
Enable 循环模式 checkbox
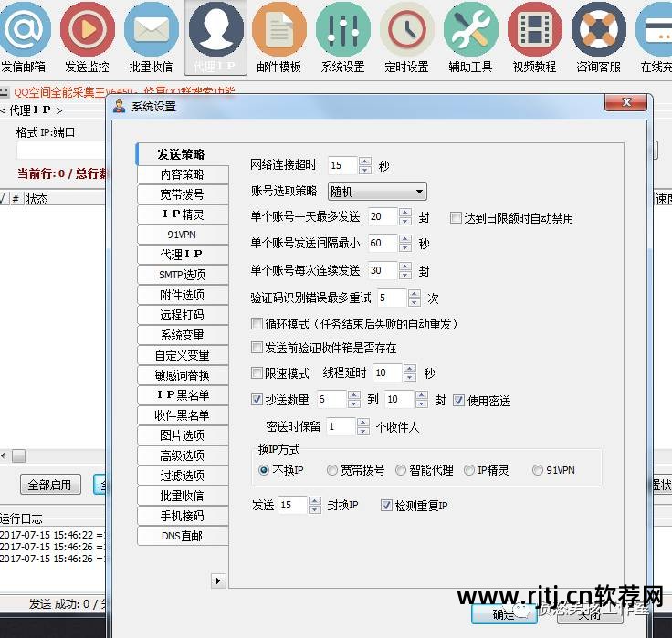(x=257, y=323)
